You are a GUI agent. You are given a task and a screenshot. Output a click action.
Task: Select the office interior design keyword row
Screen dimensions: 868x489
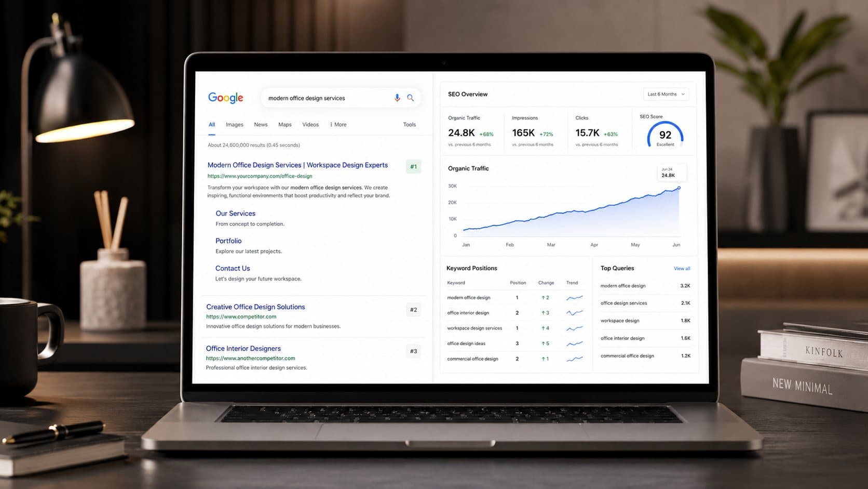coord(516,313)
